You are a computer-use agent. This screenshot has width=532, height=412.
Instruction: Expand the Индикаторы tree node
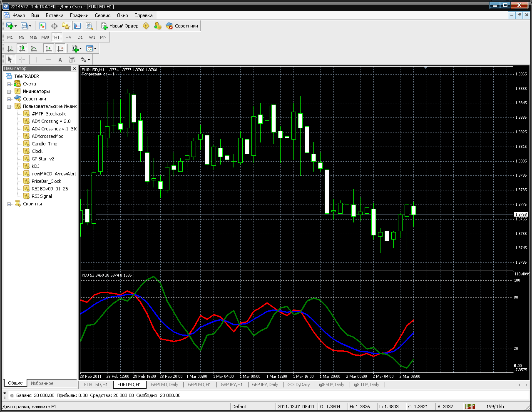(x=9, y=92)
